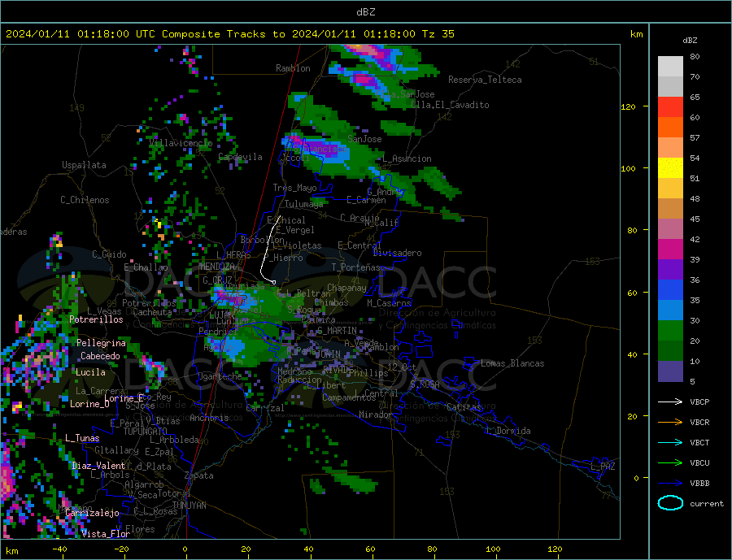732x560 pixels.
Task: Click the 'Cabecedo' map label
Action: click(x=100, y=356)
